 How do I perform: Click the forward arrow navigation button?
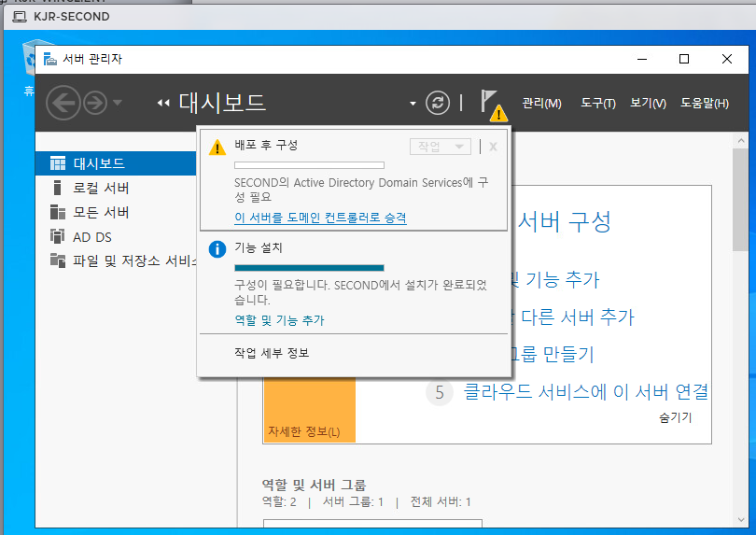95,103
